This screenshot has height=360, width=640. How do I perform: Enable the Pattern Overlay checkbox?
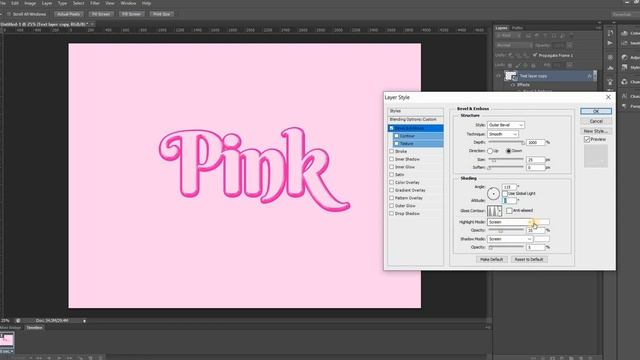(x=391, y=198)
